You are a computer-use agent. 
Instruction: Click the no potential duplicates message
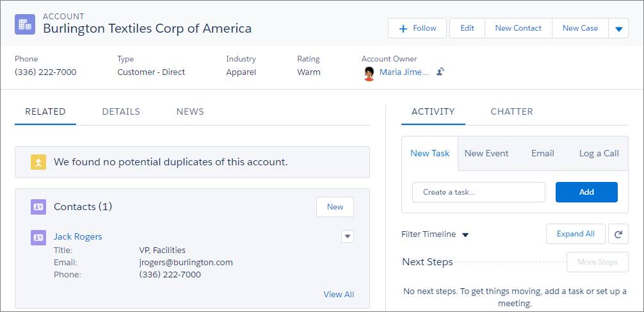coord(171,162)
